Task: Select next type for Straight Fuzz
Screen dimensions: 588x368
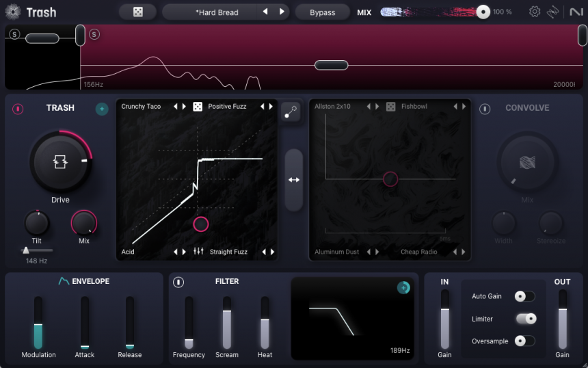Action: click(x=272, y=252)
